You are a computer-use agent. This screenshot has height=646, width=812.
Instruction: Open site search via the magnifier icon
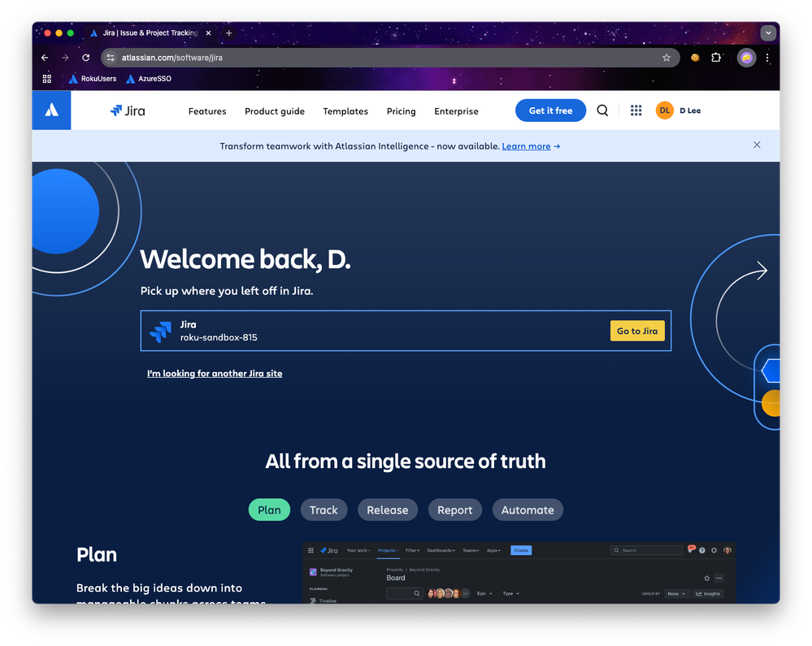click(x=601, y=111)
